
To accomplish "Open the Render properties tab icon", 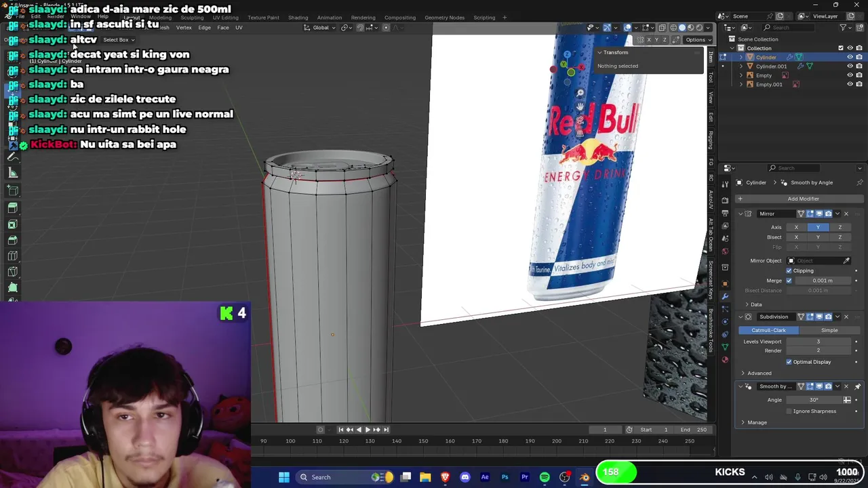I will click(725, 200).
